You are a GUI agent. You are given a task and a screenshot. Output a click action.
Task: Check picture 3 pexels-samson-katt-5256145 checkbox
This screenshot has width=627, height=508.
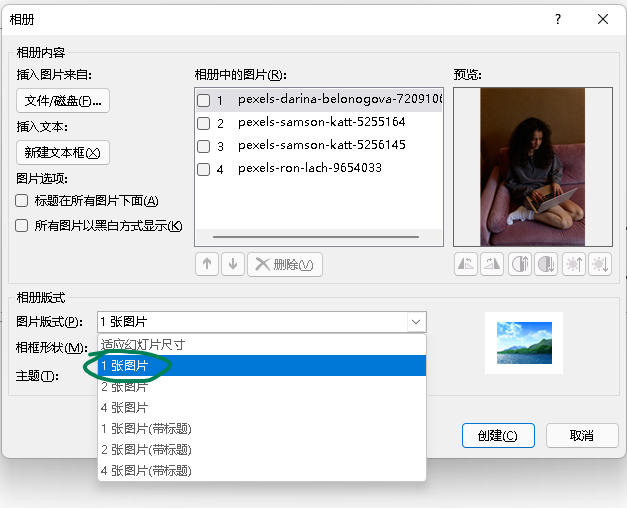tap(204, 146)
